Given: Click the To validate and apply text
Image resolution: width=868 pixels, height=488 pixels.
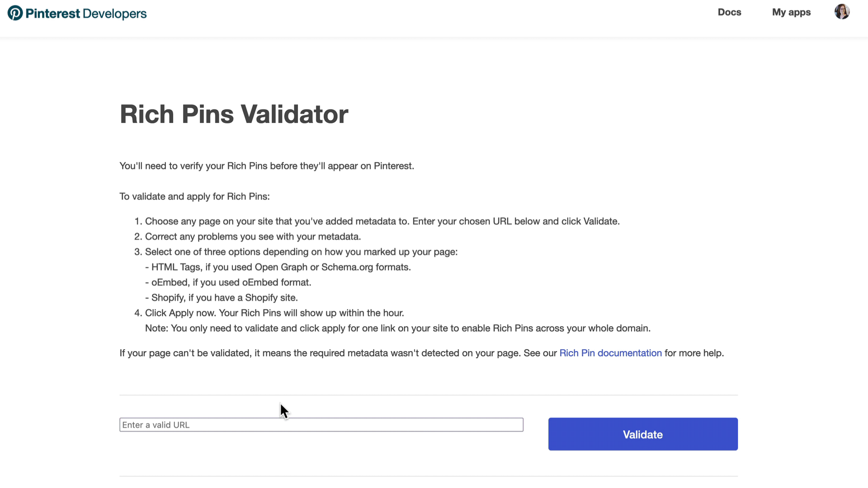Looking at the screenshot, I should pos(194,197).
